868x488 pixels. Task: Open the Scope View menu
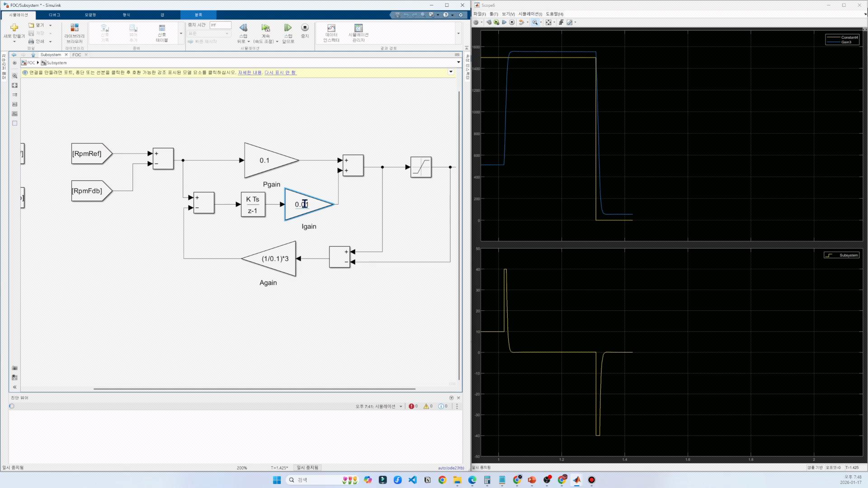[508, 14]
